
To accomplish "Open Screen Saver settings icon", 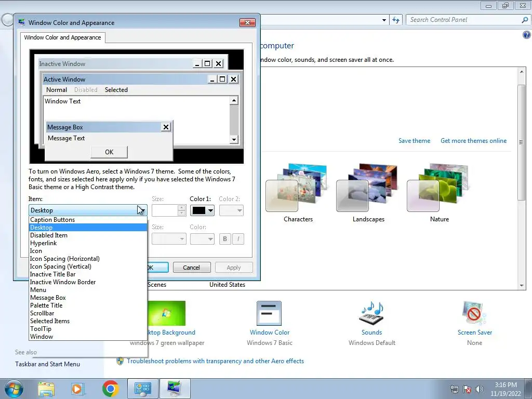I will pyautogui.click(x=474, y=313).
